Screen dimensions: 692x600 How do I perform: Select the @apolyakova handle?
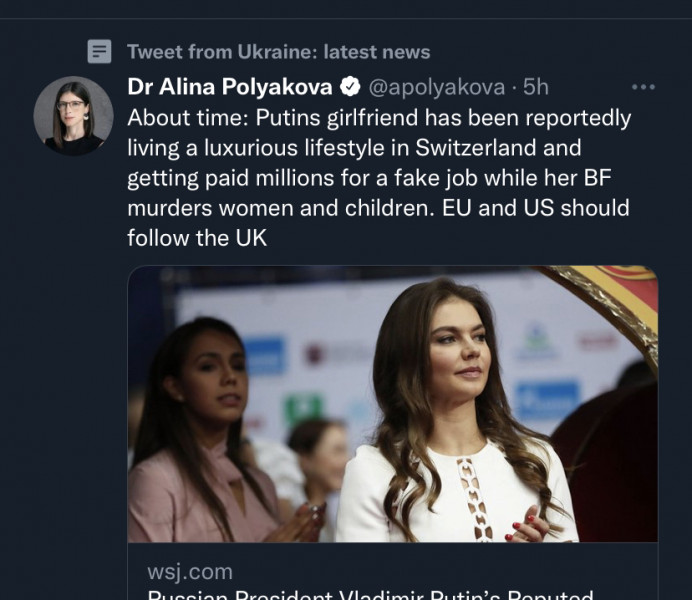point(438,87)
